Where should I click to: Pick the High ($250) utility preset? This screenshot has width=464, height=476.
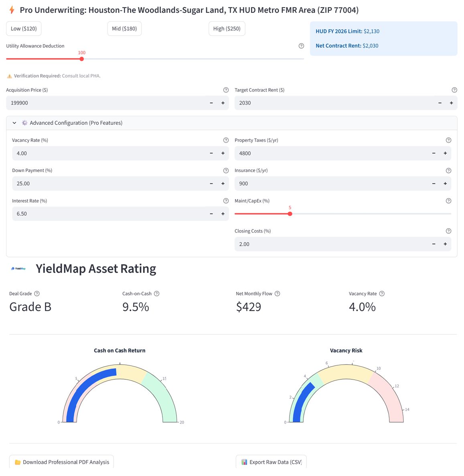point(227,29)
